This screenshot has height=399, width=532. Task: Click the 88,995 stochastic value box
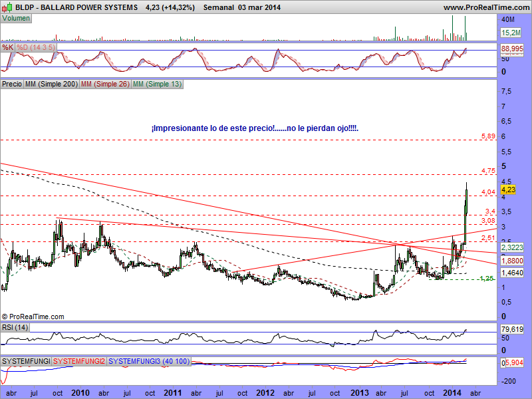pyautogui.click(x=512, y=49)
